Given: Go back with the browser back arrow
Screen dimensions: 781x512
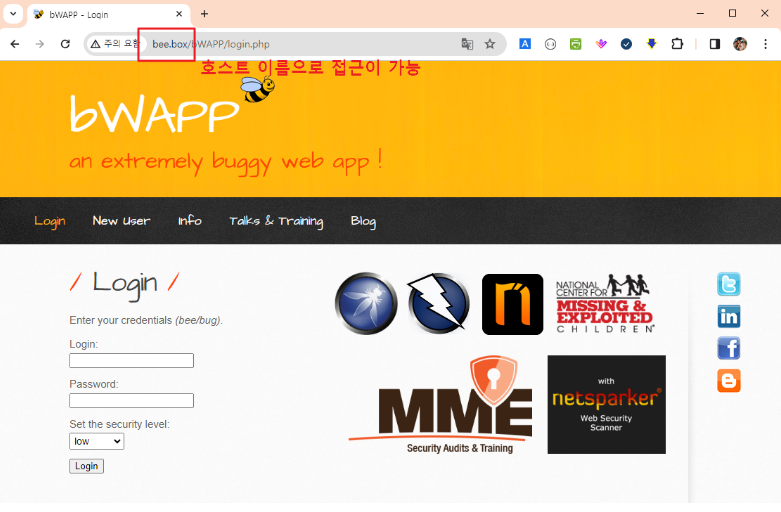Looking at the screenshot, I should point(15,44).
